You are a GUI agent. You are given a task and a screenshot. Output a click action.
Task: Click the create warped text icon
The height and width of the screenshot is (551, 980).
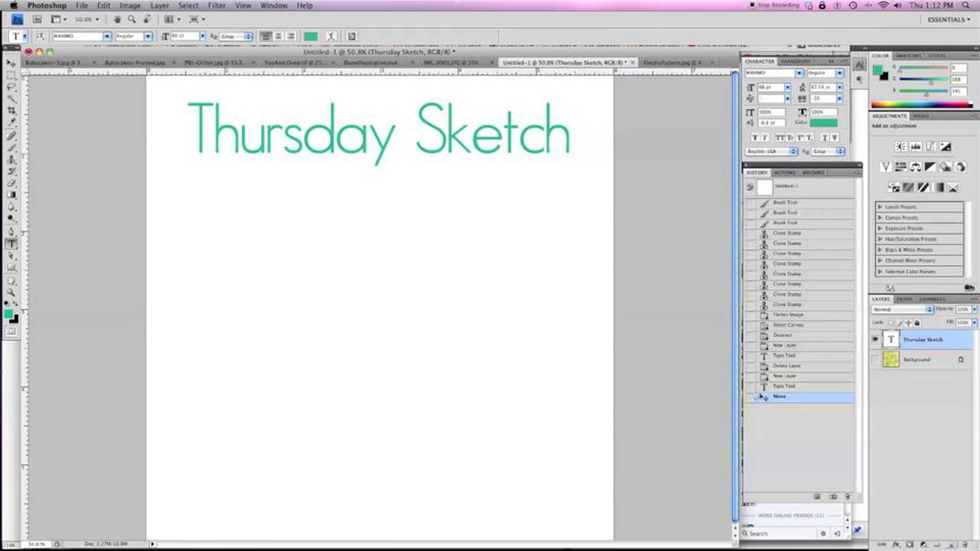tap(331, 36)
